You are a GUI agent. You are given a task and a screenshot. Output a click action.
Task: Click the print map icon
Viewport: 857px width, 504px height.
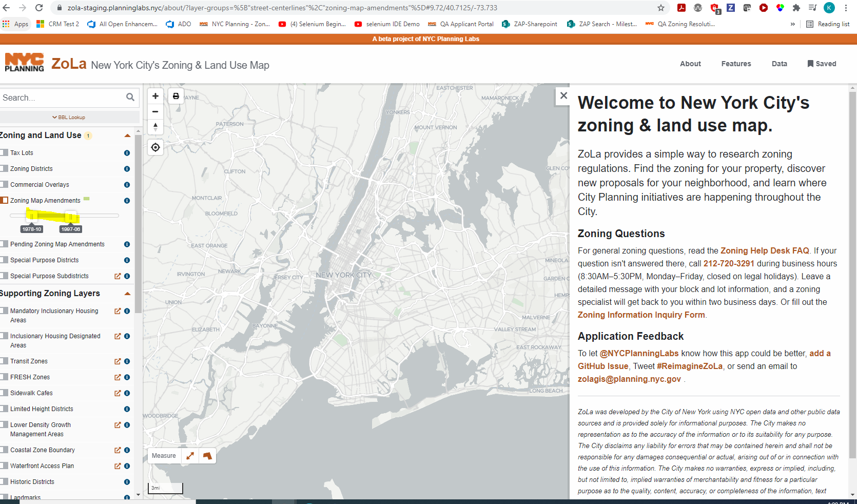[176, 95]
